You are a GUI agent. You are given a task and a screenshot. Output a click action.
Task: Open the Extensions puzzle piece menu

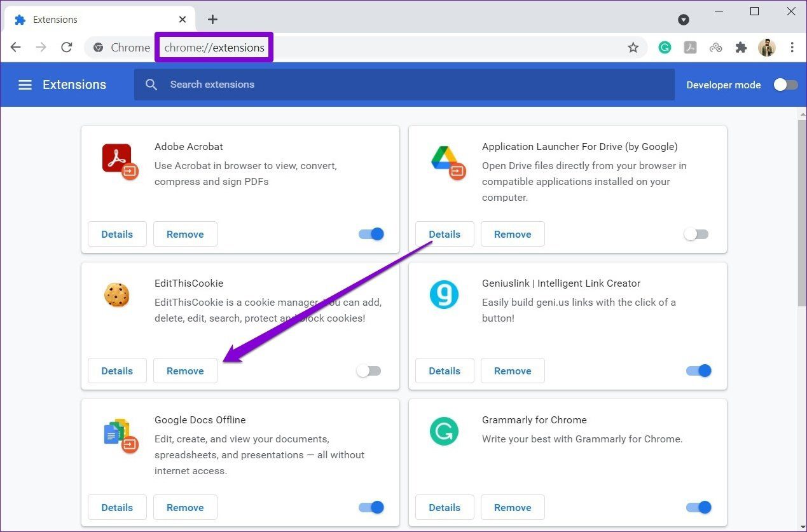pos(741,47)
